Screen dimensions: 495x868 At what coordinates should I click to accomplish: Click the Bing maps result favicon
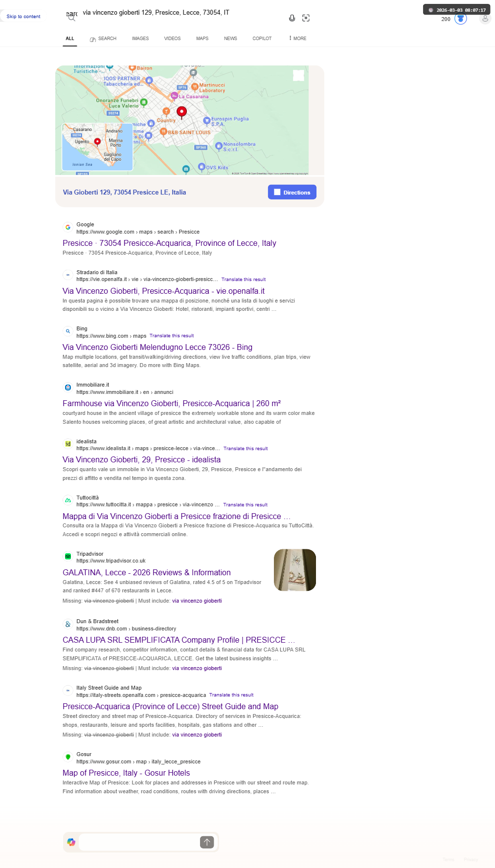[x=68, y=331]
